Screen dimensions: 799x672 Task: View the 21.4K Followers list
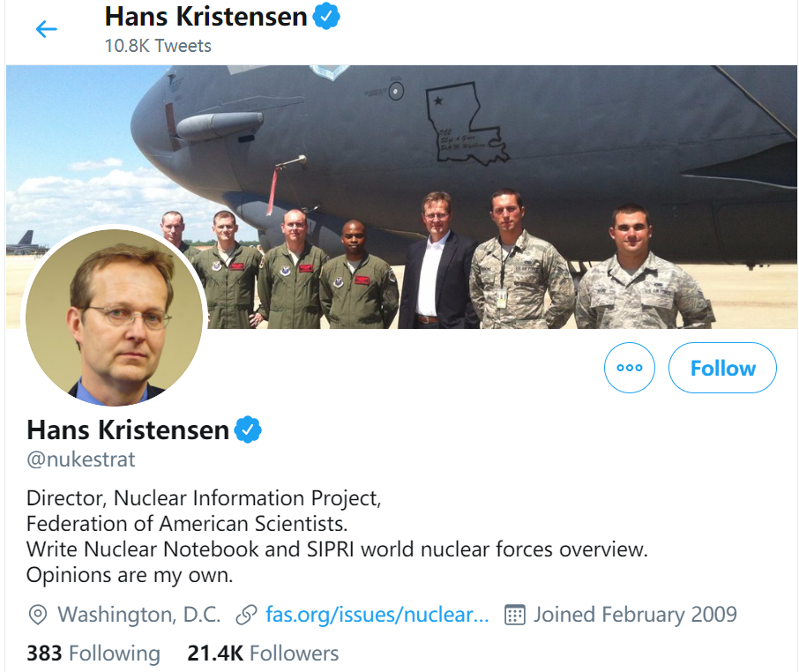[263, 653]
